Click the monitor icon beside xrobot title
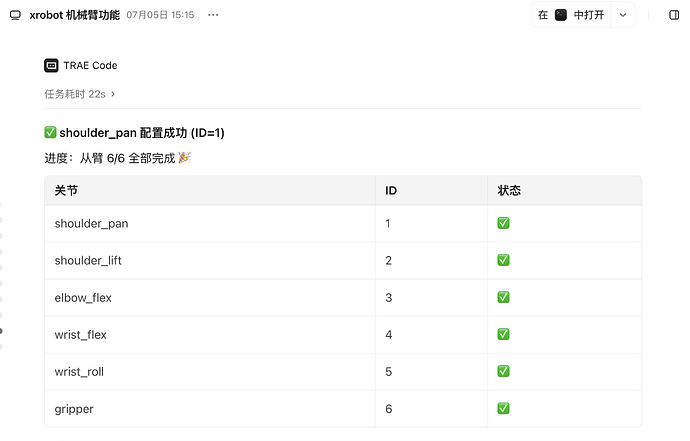The width and height of the screenshot is (690, 441). pos(15,15)
